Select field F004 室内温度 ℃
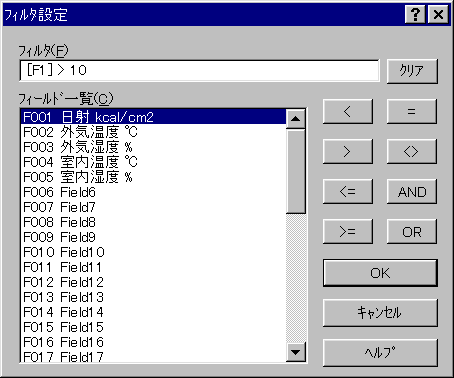Image resolution: width=454 pixels, height=378 pixels. (x=153, y=162)
